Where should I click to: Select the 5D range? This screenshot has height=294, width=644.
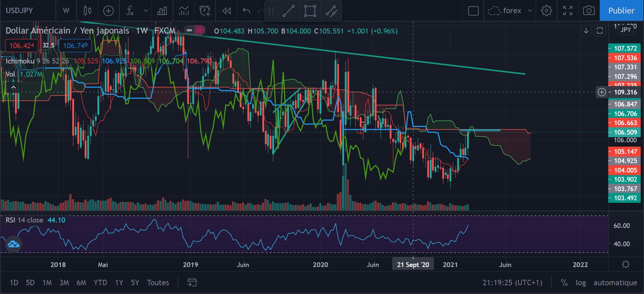pyautogui.click(x=30, y=283)
